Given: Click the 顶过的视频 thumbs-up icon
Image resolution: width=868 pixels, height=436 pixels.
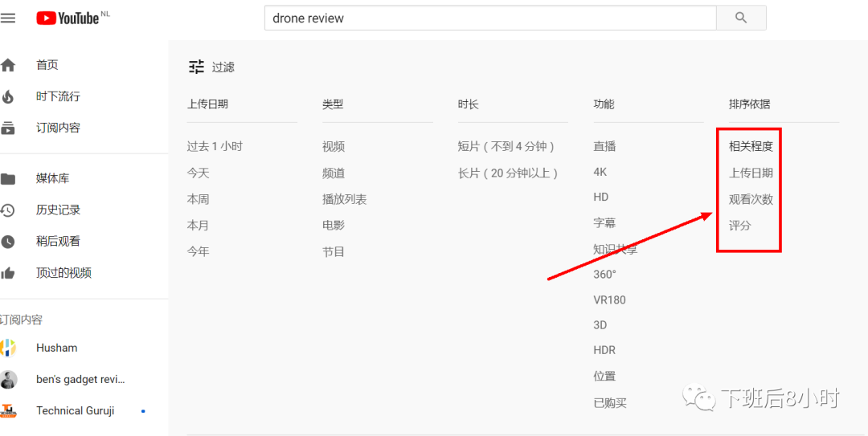Looking at the screenshot, I should click(x=8, y=273).
